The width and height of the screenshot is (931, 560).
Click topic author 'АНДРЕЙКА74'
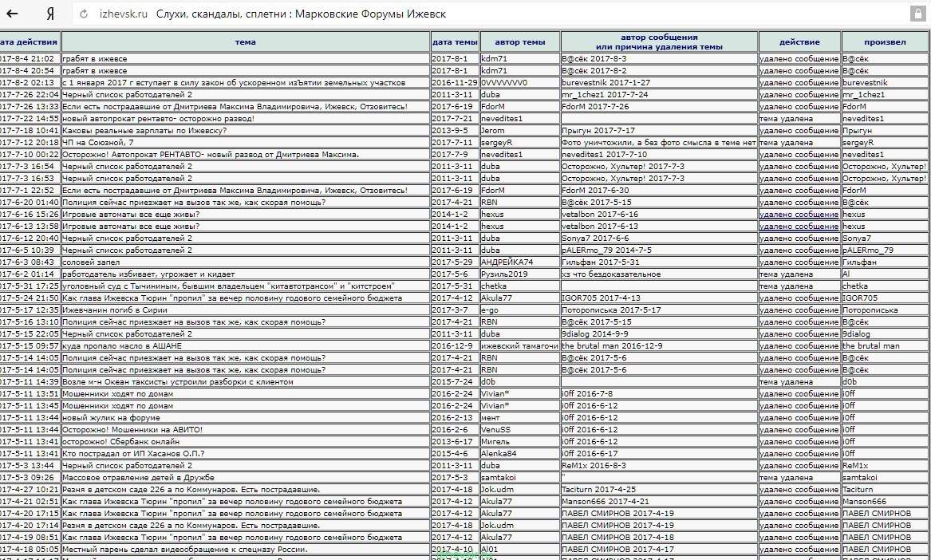[507, 262]
